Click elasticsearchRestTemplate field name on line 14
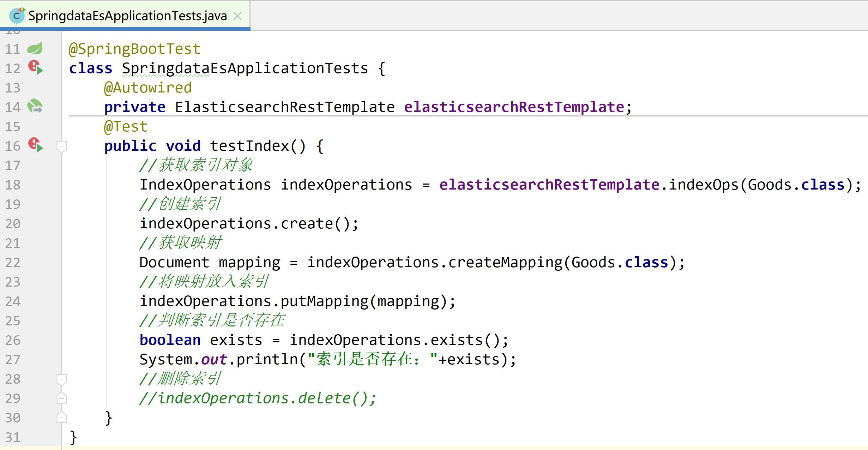Image resolution: width=868 pixels, height=450 pixels. click(514, 107)
